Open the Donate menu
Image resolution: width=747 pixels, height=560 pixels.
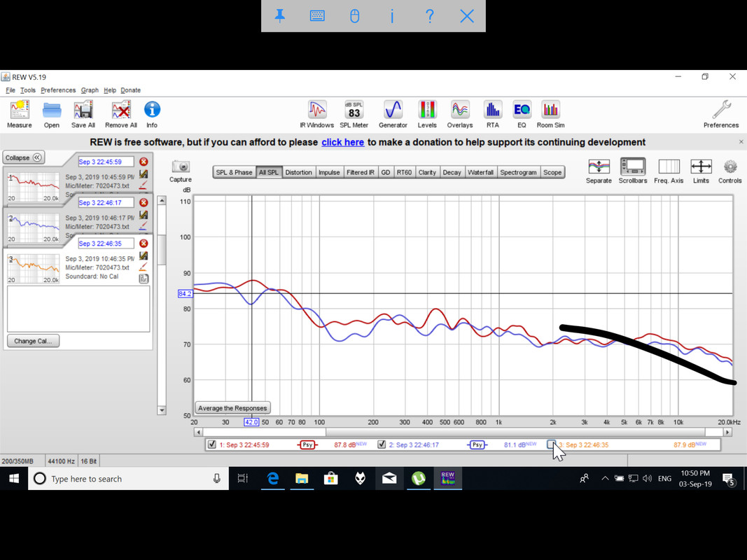[x=130, y=90]
